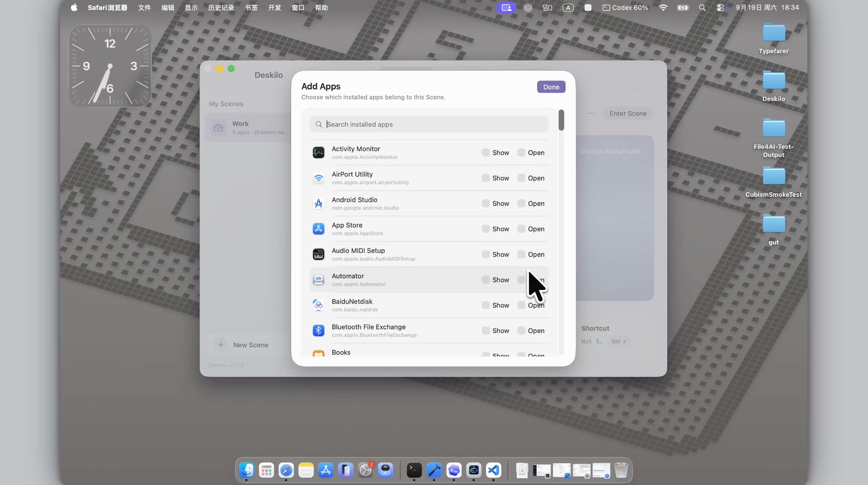Open Visual Studio Code from the Dock

pos(494,471)
